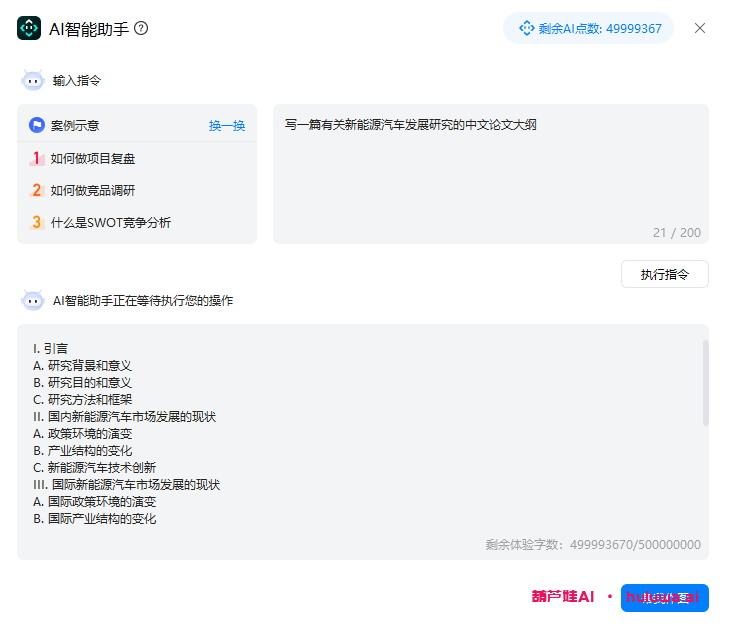Click the 21 / 200 character counter

point(677,232)
